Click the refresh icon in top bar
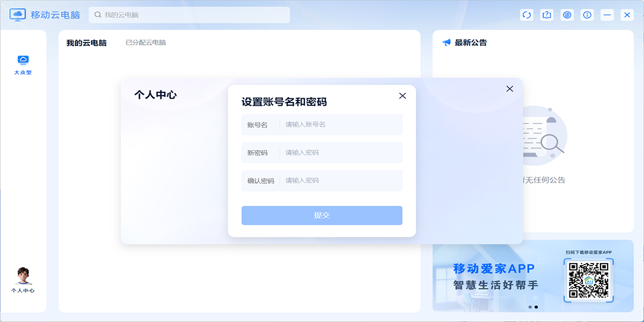644x322 pixels. [526, 15]
